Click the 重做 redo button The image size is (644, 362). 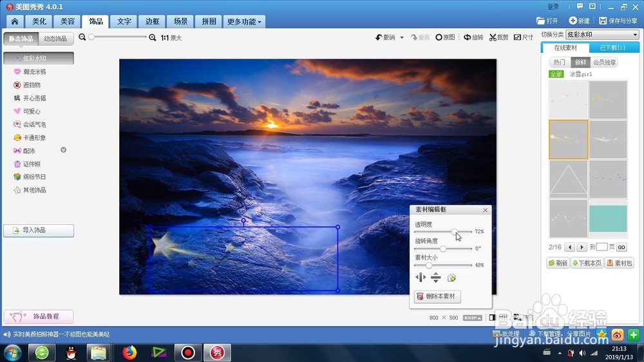click(x=420, y=37)
